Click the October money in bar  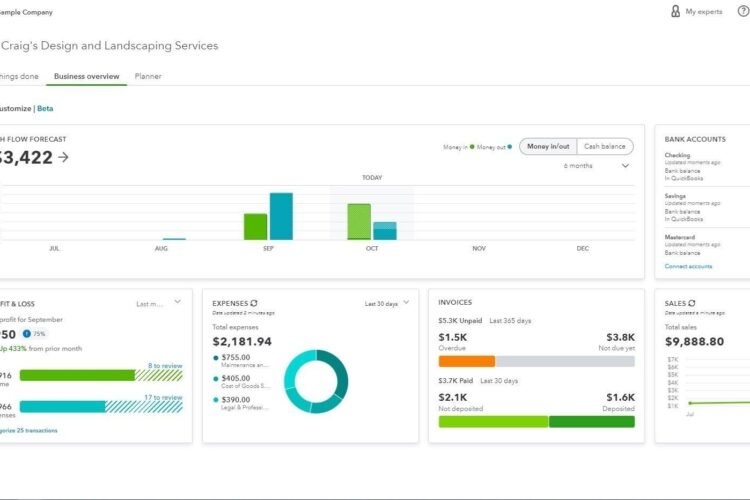[x=359, y=222]
